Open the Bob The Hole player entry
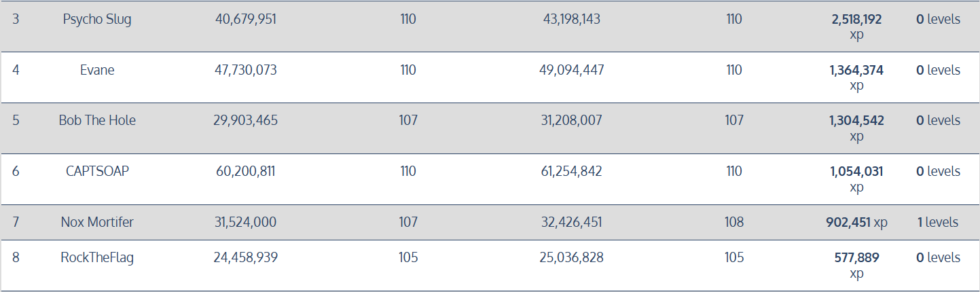 pos(97,120)
